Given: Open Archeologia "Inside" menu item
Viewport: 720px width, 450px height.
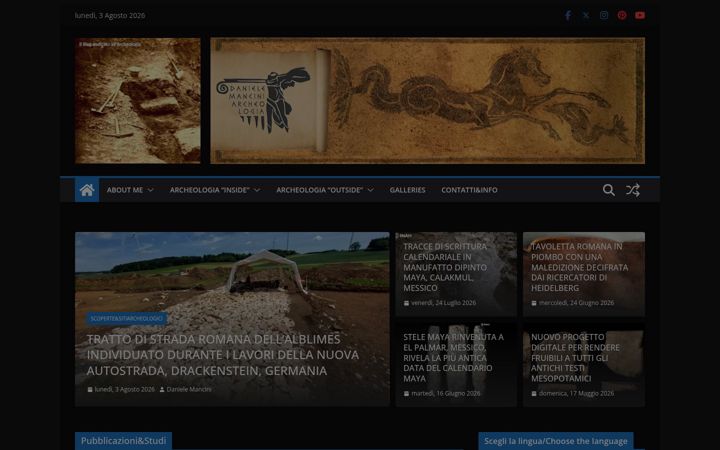Looking at the screenshot, I should 209,190.
